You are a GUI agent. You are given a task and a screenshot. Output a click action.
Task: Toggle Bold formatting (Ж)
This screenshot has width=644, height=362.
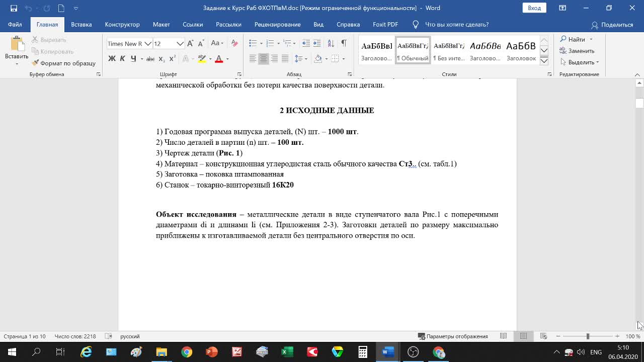pos(112,59)
